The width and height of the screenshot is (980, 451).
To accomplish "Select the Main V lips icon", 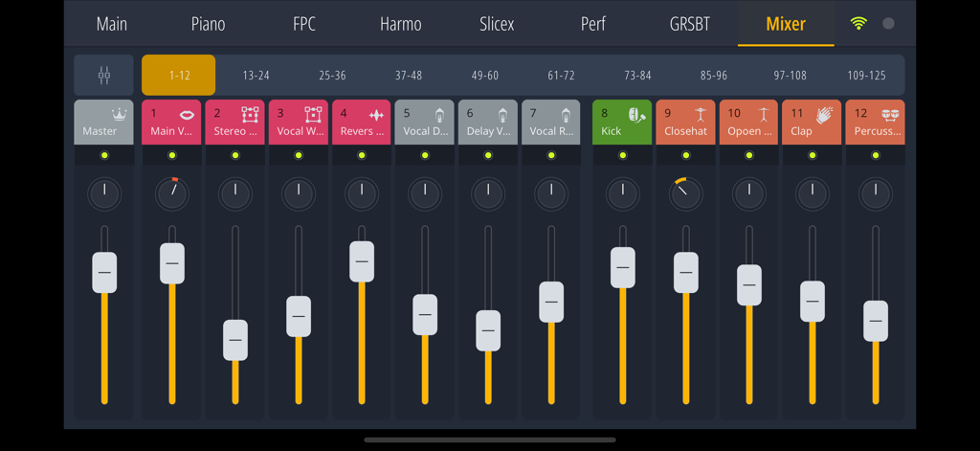I will [187, 115].
